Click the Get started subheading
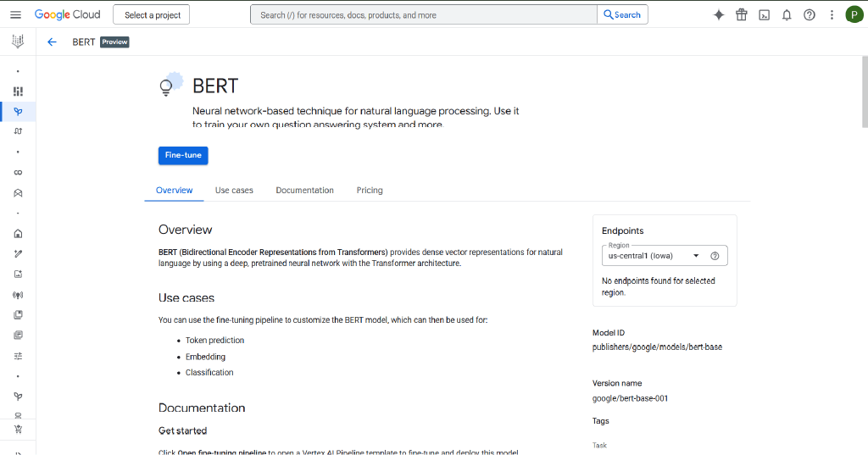868x455 pixels. click(183, 430)
